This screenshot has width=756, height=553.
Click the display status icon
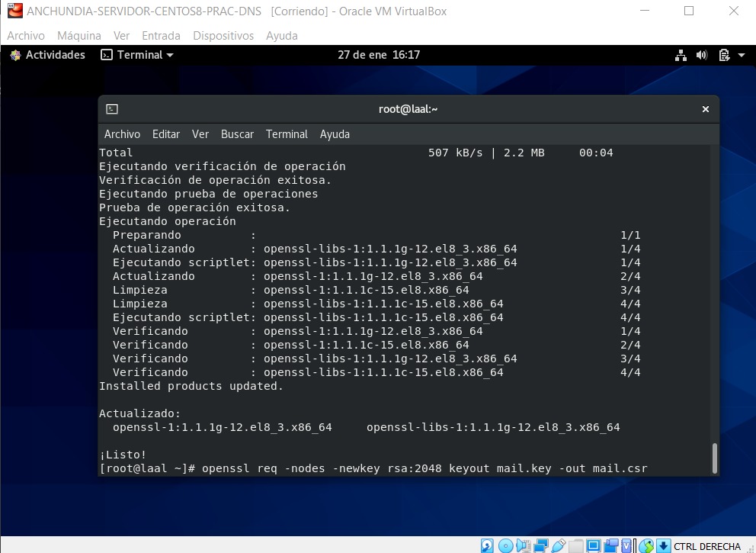coord(594,546)
